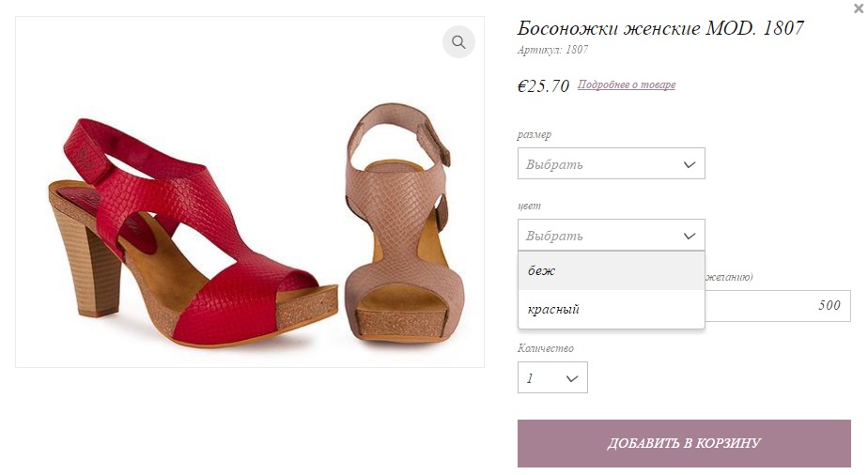Image resolution: width=868 pixels, height=475 pixels.
Task: Choose the 'красный' color option
Action: coord(612,309)
